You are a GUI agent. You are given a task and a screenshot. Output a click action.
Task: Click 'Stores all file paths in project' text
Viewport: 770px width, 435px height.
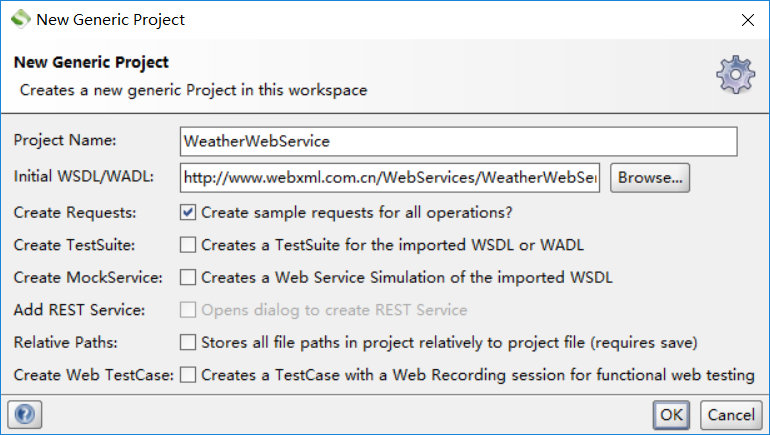point(449,342)
